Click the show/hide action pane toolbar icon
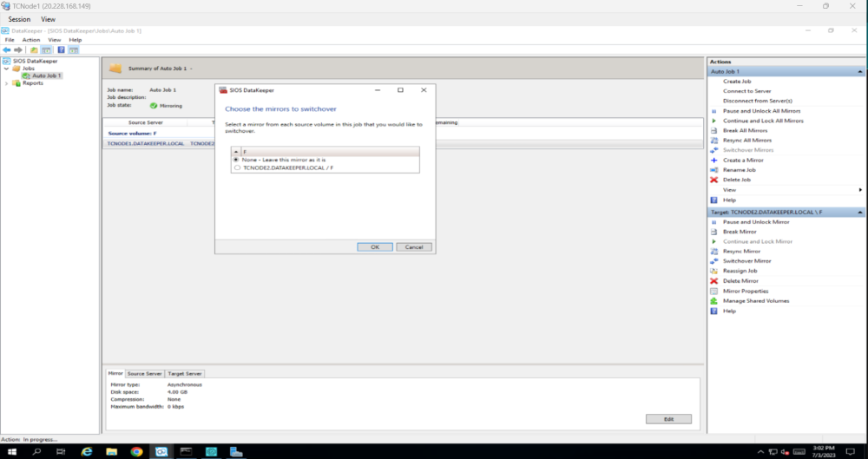 pos(73,49)
